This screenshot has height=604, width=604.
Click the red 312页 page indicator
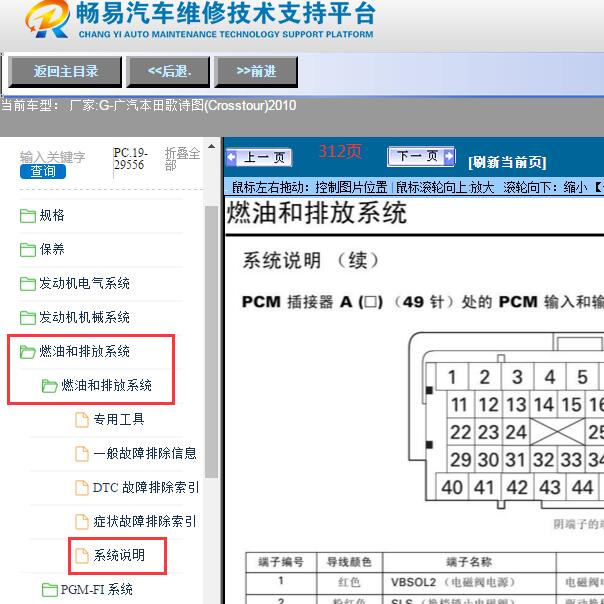pos(340,151)
